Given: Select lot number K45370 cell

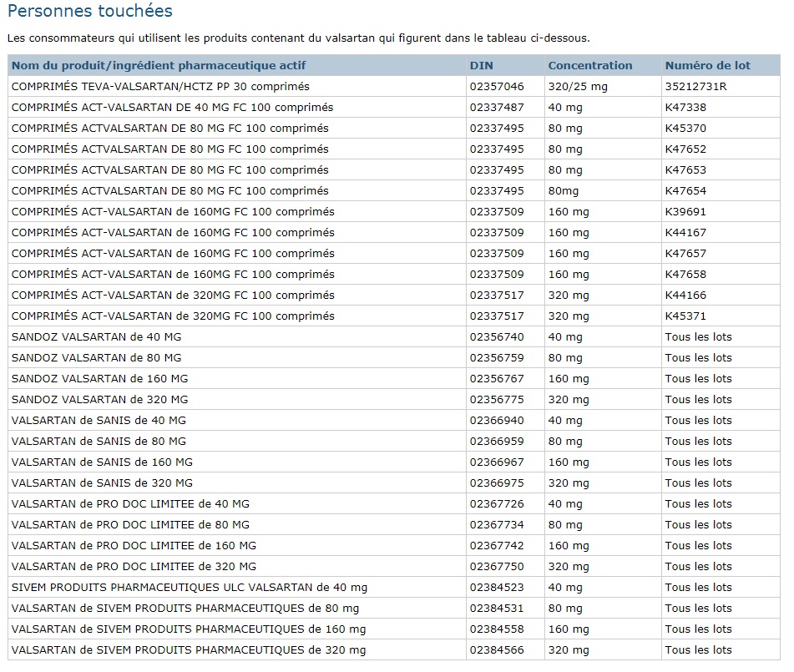Looking at the screenshot, I should (x=721, y=128).
